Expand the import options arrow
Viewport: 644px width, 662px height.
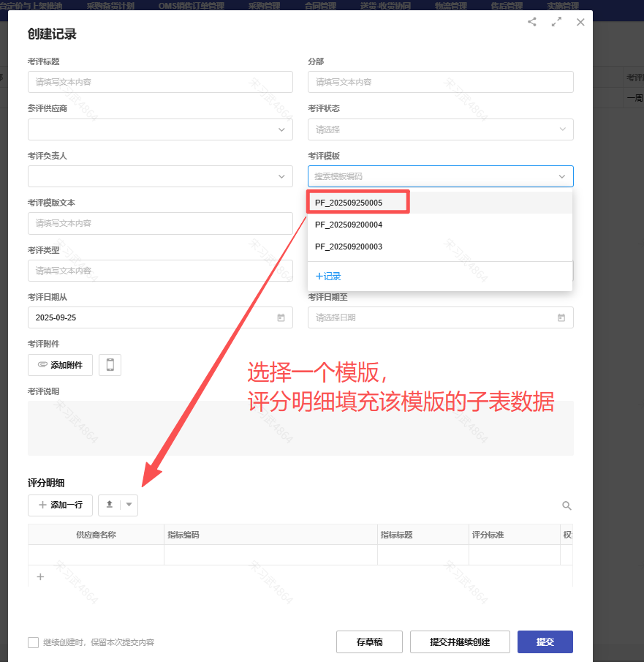(129, 505)
